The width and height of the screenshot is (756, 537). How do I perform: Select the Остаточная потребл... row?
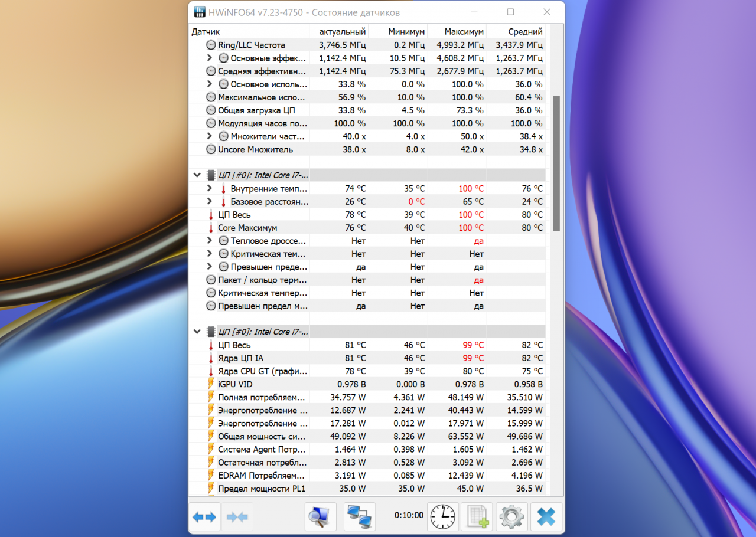(x=367, y=463)
